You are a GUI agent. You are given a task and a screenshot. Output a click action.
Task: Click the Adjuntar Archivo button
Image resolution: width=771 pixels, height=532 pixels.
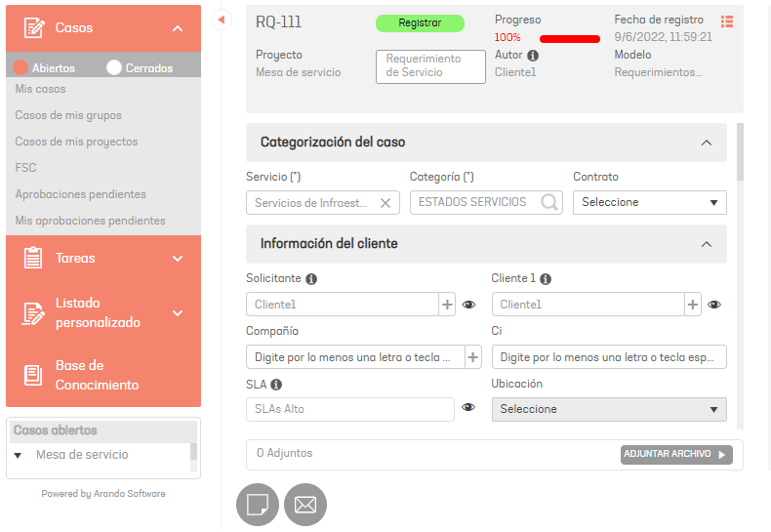676,454
